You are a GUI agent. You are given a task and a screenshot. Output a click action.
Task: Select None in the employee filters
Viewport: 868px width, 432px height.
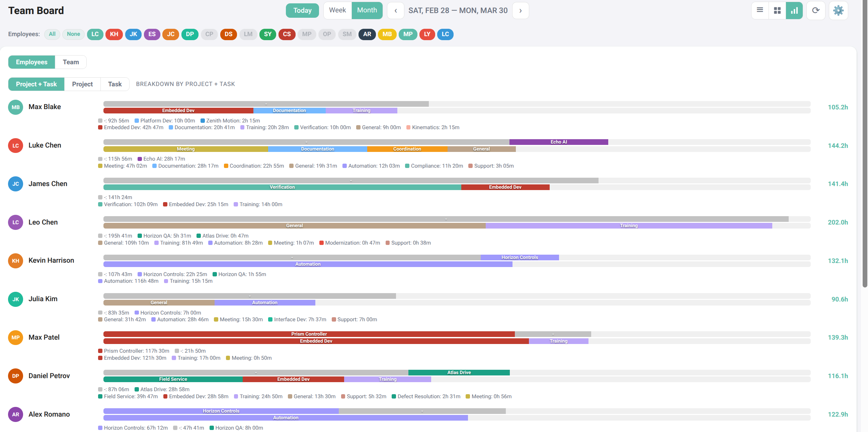click(x=73, y=34)
